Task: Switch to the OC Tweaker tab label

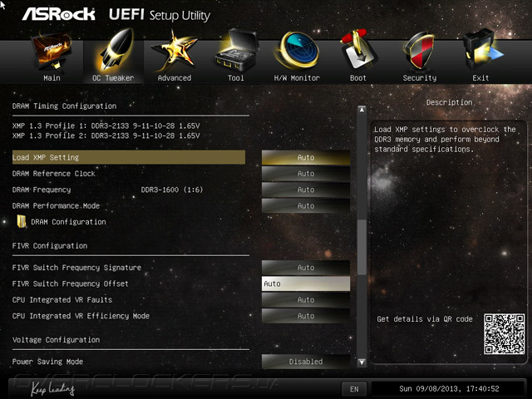Action: point(113,78)
